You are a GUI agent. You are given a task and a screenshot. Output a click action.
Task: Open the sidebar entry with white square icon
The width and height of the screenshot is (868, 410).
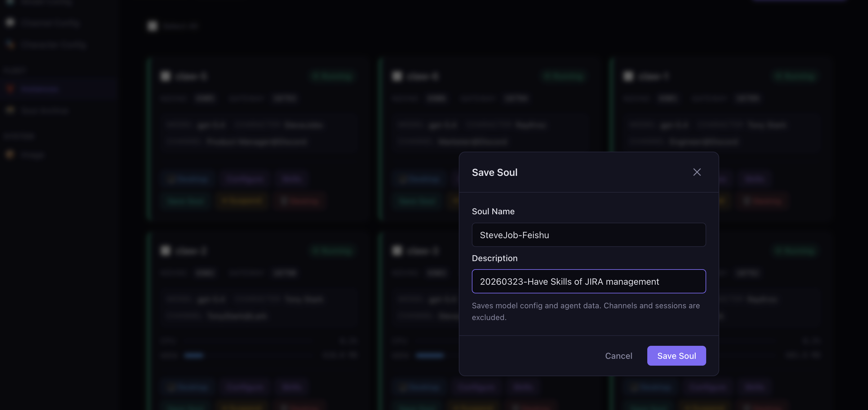click(42, 23)
